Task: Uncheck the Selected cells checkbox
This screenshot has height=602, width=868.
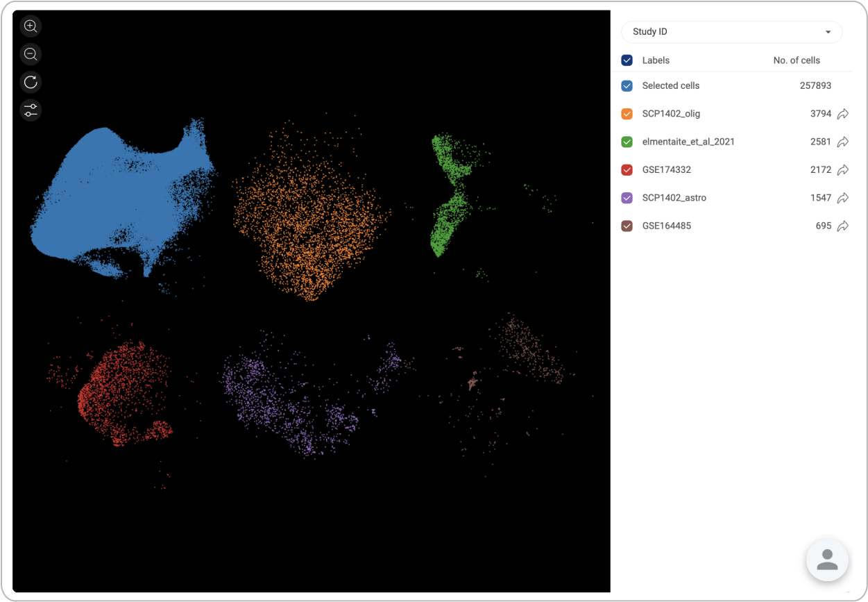Action: (x=627, y=86)
